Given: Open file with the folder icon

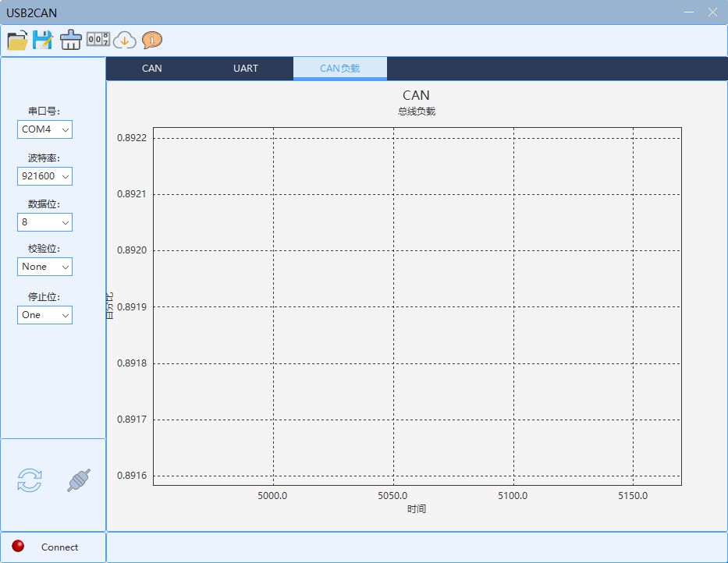Looking at the screenshot, I should coord(17,40).
